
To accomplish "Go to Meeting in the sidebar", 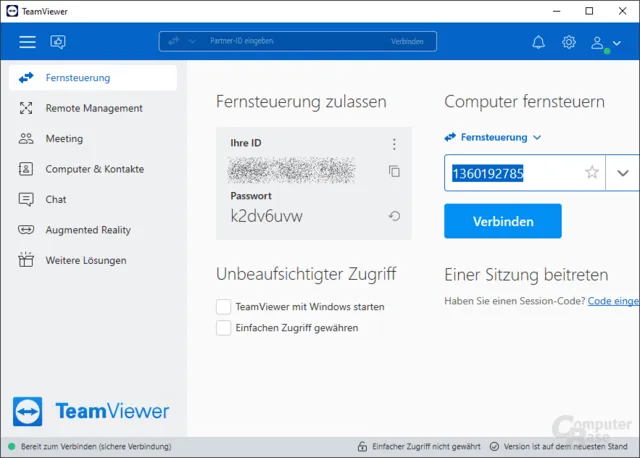I will 64,139.
